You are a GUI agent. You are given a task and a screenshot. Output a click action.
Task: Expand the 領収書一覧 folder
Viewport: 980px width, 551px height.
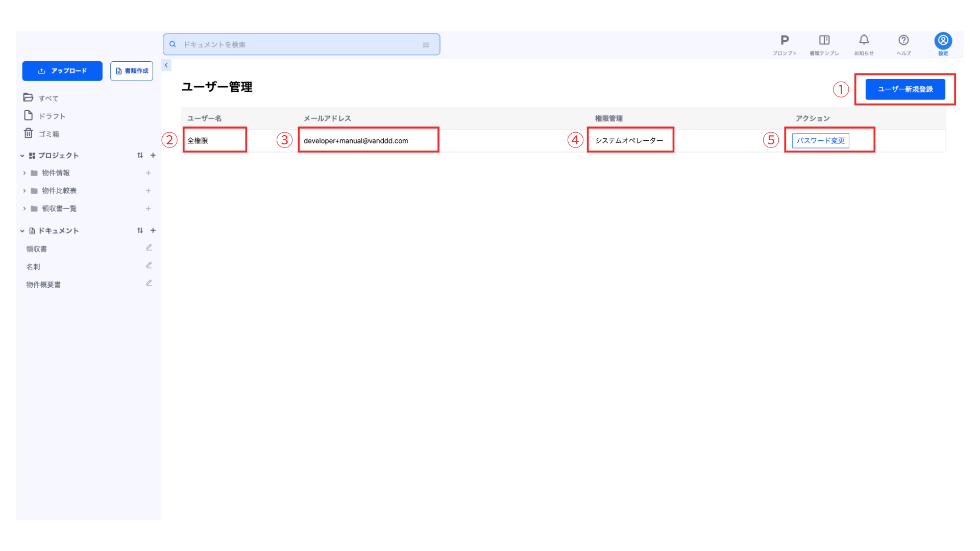point(24,209)
